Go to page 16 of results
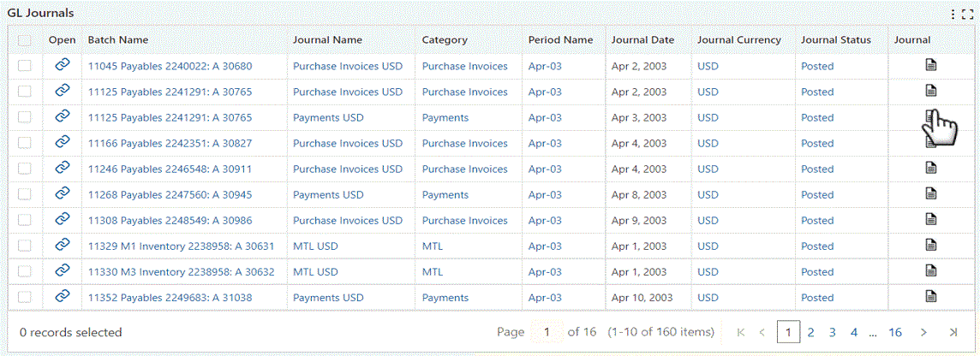 (895, 332)
